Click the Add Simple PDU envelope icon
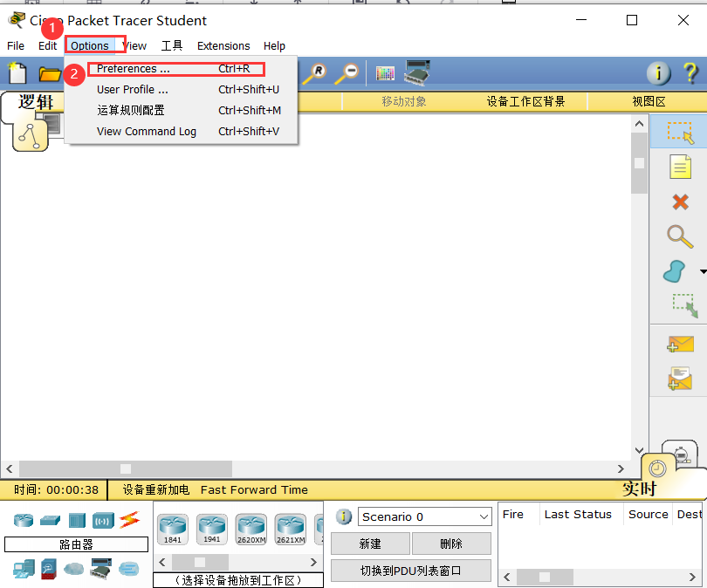The width and height of the screenshot is (707, 588). tap(680, 345)
